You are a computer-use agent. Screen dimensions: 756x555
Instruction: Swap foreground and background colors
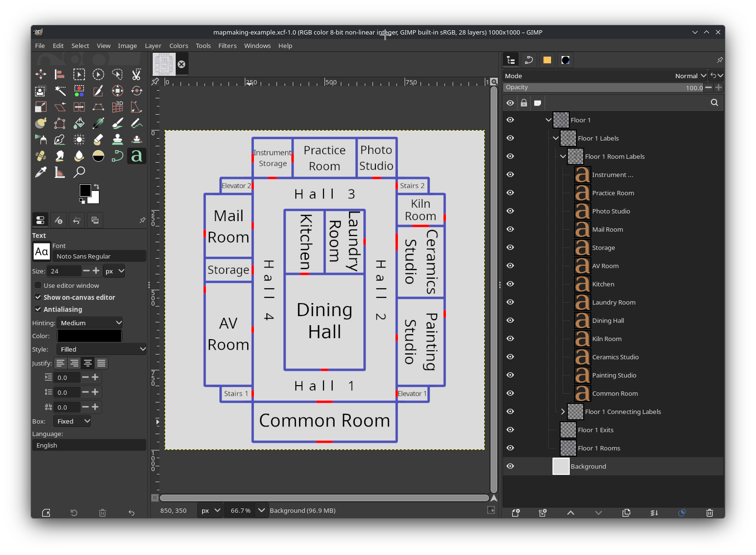coord(96,187)
